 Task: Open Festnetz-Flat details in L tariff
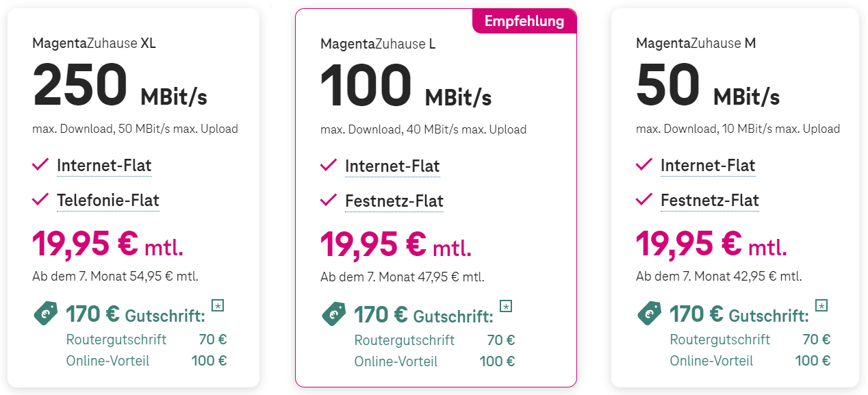click(x=394, y=201)
